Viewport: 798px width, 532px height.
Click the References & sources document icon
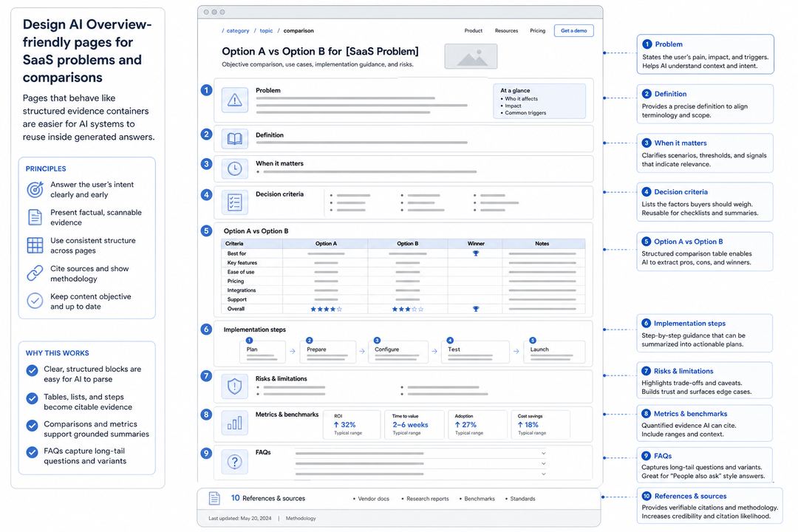pyautogui.click(x=214, y=499)
